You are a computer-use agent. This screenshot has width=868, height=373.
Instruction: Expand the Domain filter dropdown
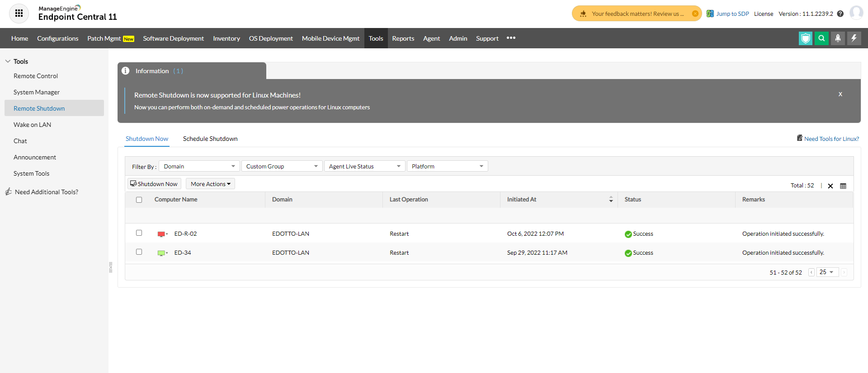[199, 167]
